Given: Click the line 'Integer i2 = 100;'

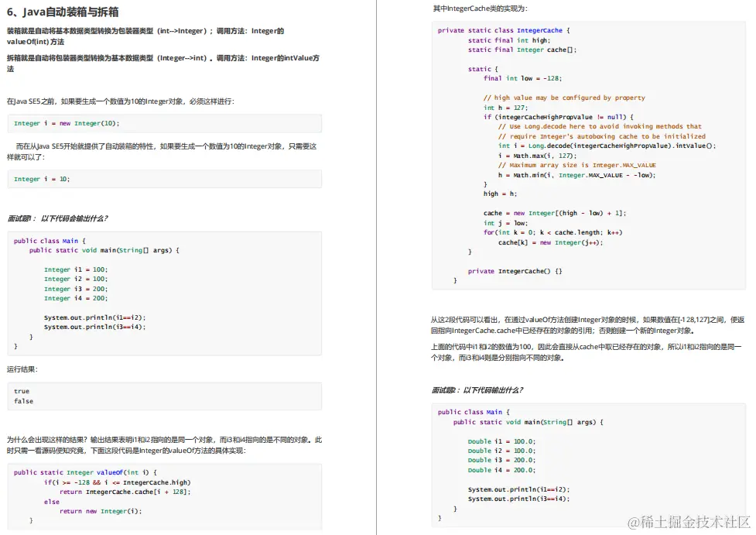Looking at the screenshot, I should (x=76, y=279).
